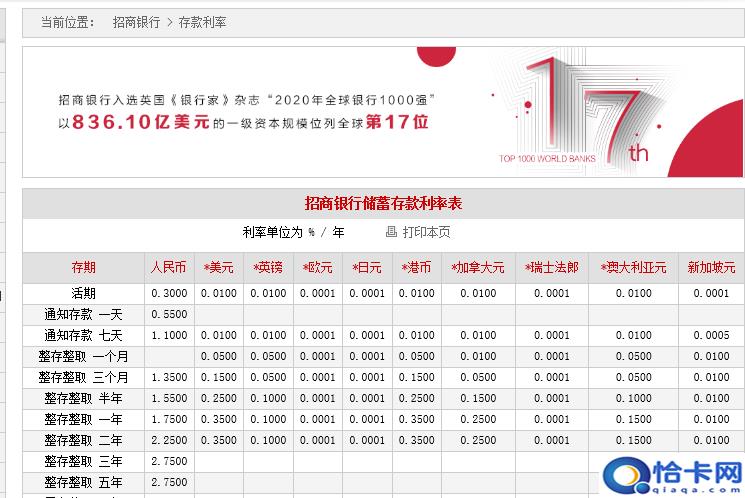Open the 招商银行 breadcrumb link

[136, 22]
